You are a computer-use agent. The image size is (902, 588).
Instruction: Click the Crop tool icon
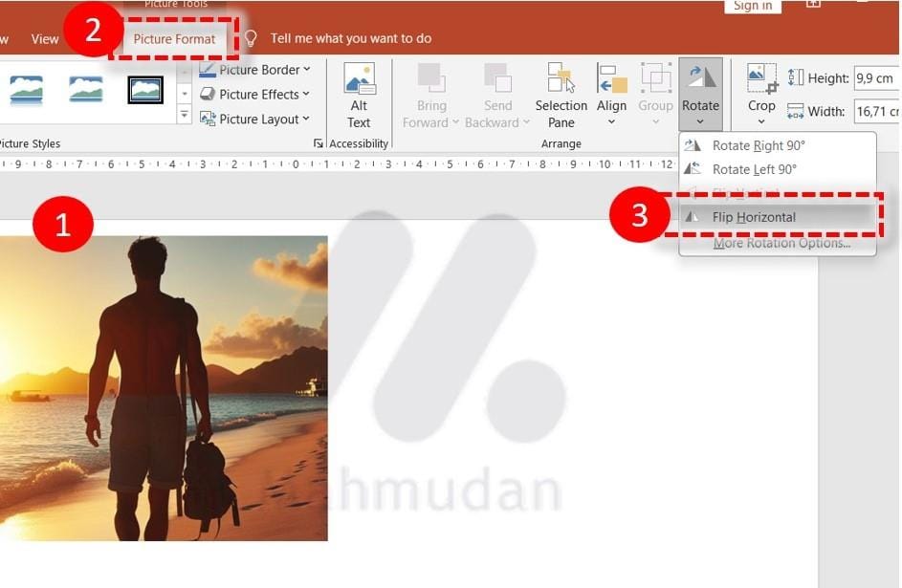coord(761,78)
